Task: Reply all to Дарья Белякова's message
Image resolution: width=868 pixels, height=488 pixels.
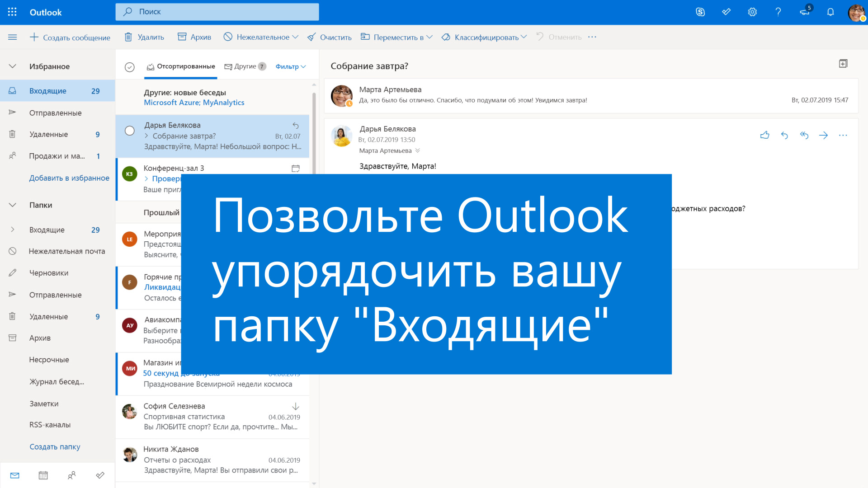Action: point(804,135)
